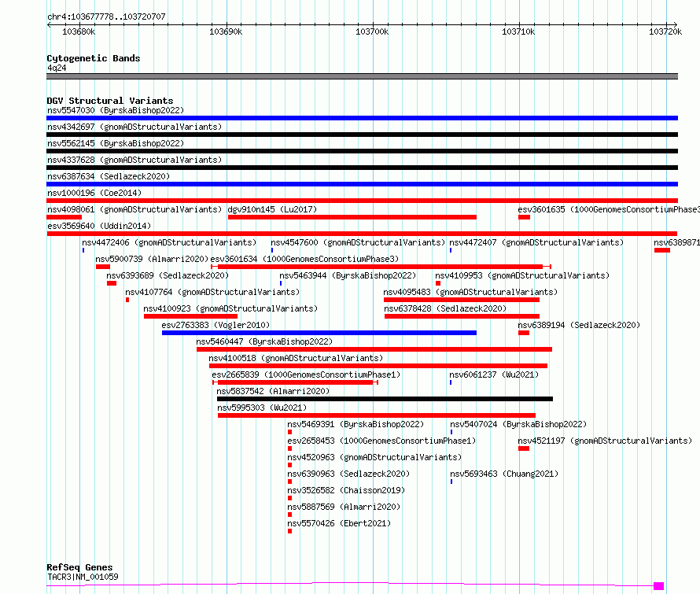Select nsv5837542 (Almarri2020) label
The height and width of the screenshot is (594, 700).
(x=273, y=391)
